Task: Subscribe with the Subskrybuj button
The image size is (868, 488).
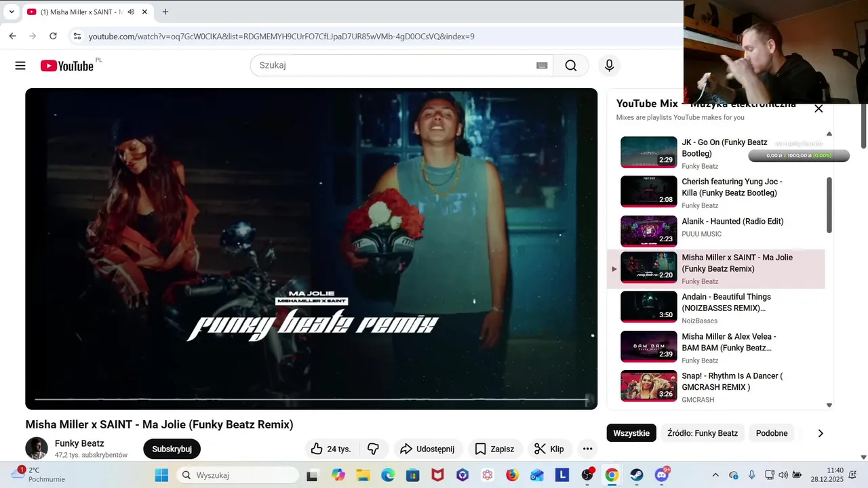Action: (172, 449)
